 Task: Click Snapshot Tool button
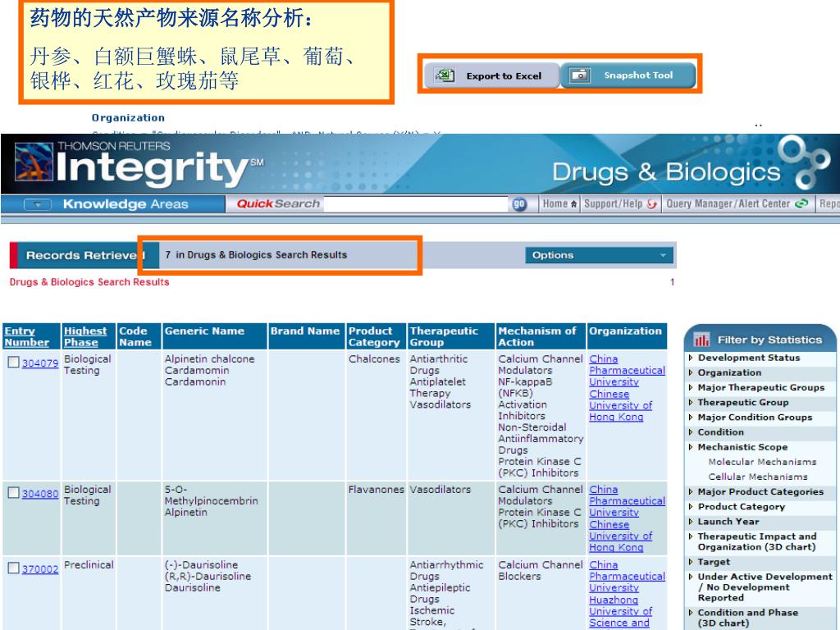tap(628, 75)
